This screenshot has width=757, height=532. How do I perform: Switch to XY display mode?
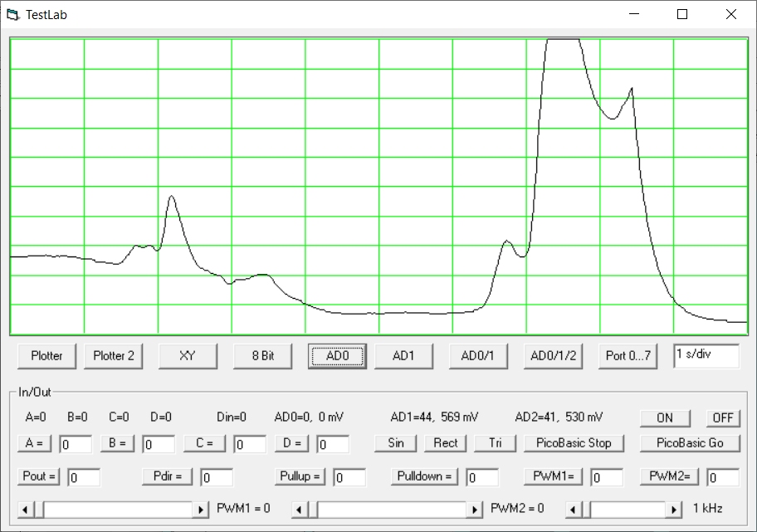click(x=188, y=355)
